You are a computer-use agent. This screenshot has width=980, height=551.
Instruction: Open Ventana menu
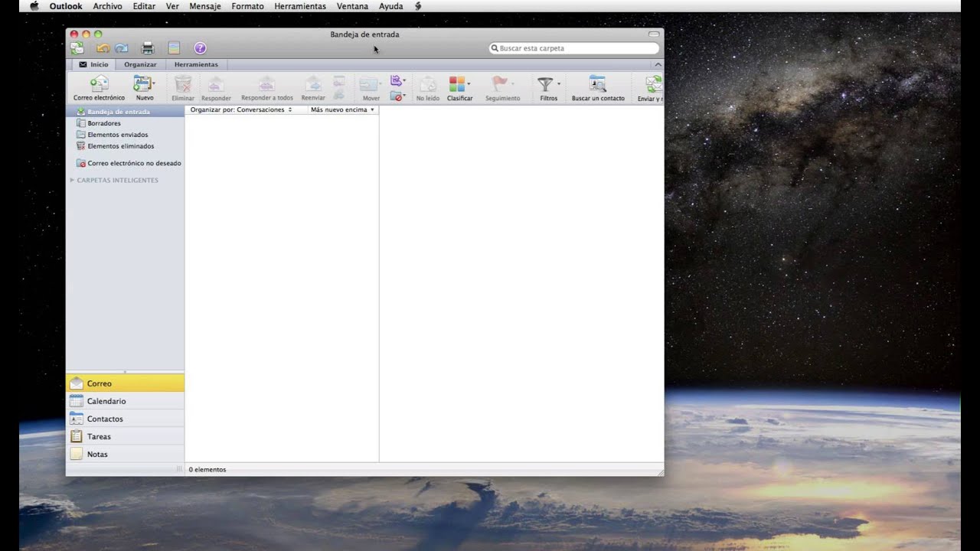click(x=352, y=6)
